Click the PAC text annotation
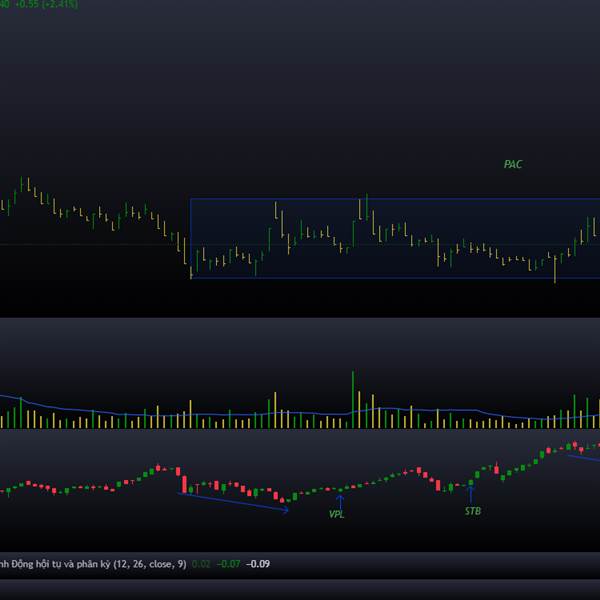This screenshot has width=600, height=600. (513, 164)
